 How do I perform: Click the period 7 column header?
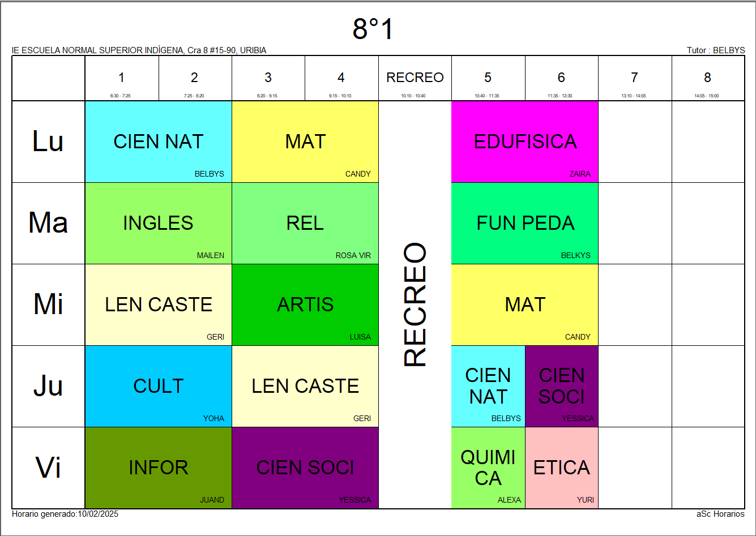coord(634,78)
